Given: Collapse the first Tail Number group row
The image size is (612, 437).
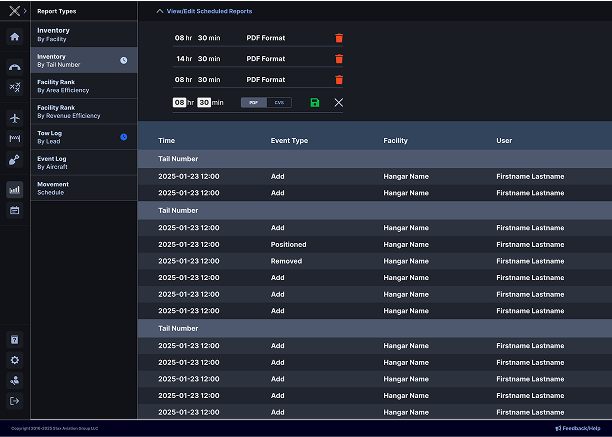Looking at the screenshot, I should point(177,159).
